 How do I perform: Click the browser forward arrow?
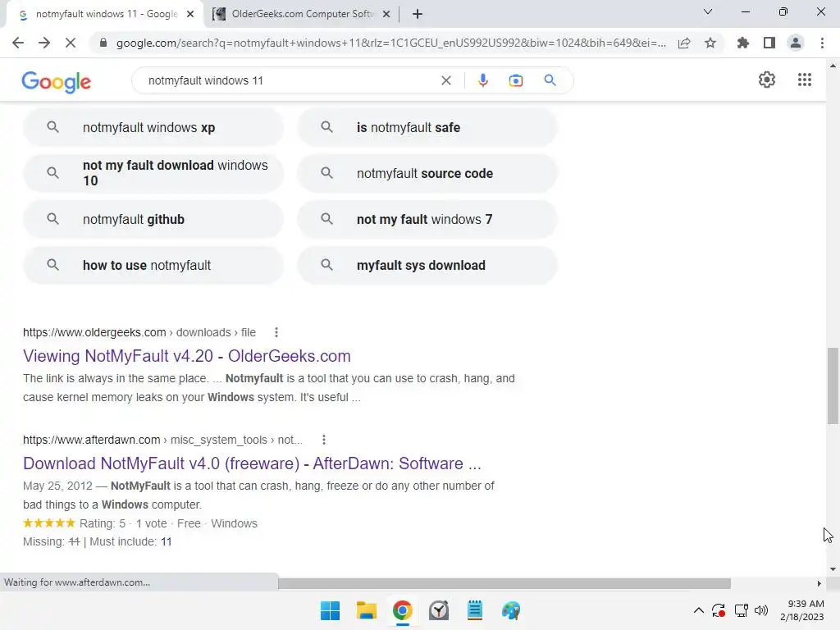pyautogui.click(x=44, y=43)
